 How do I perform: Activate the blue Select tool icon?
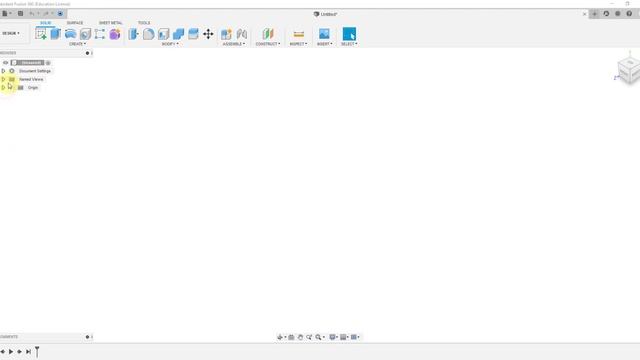349,34
